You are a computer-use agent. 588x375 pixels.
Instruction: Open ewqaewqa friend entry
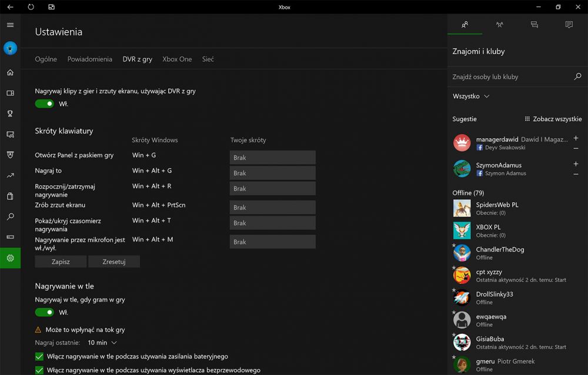coord(517,320)
